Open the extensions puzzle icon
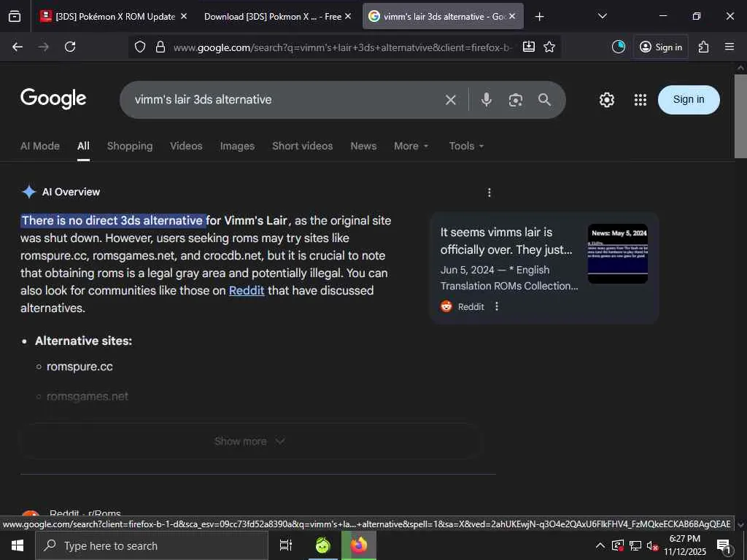Viewport: 747px width, 560px height. tap(704, 47)
